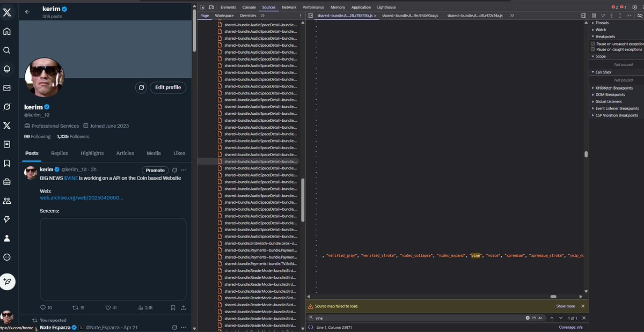
Task: Open the 1,335 Followers link
Action: pyautogui.click(x=73, y=137)
